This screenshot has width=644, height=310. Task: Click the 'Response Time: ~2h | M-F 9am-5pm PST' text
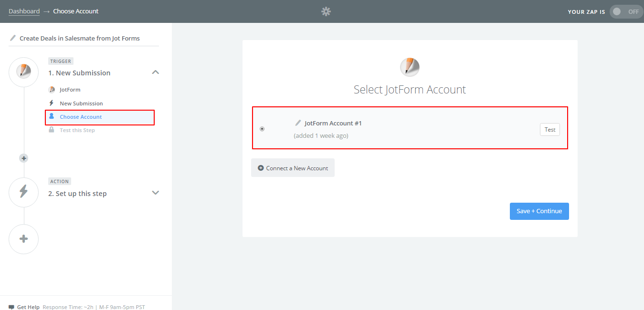[x=94, y=307]
